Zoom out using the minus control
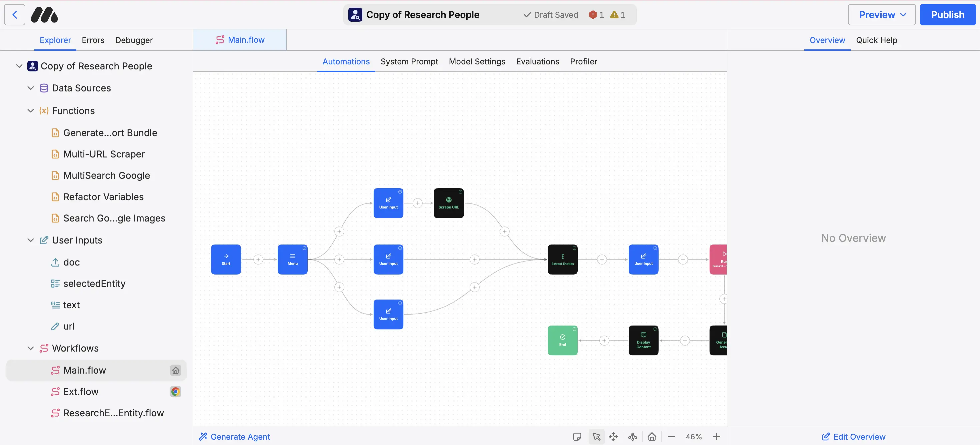The width and height of the screenshot is (980, 445). [671, 437]
